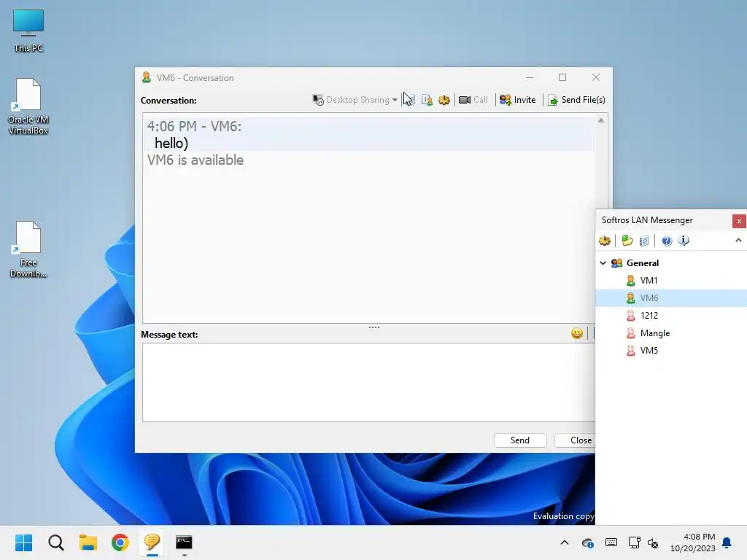747x560 pixels.
Task: Click Softros Messenger taskbar icon
Action: coord(152,542)
